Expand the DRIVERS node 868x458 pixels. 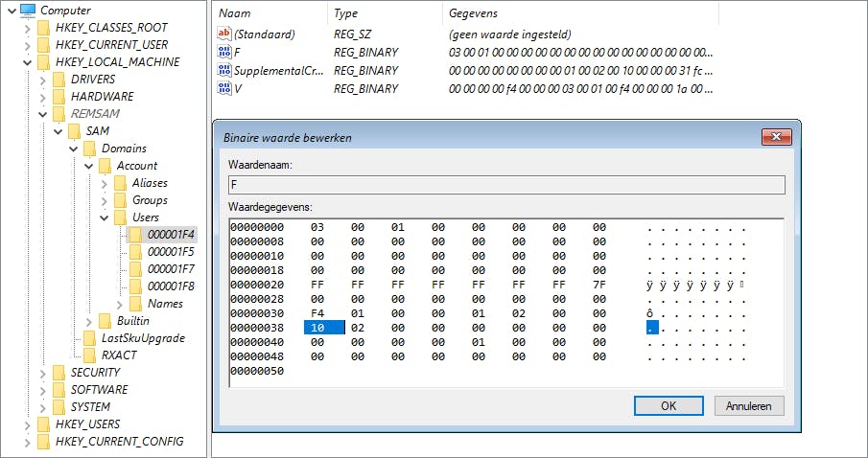[x=43, y=80]
